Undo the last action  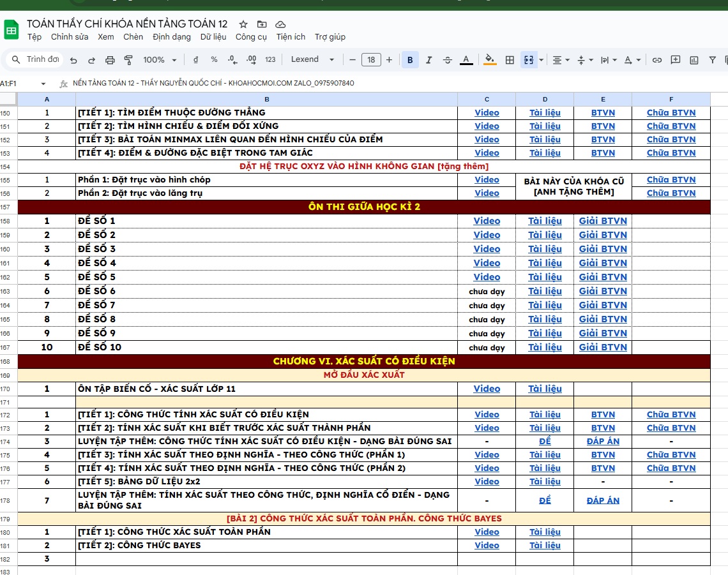(73, 60)
